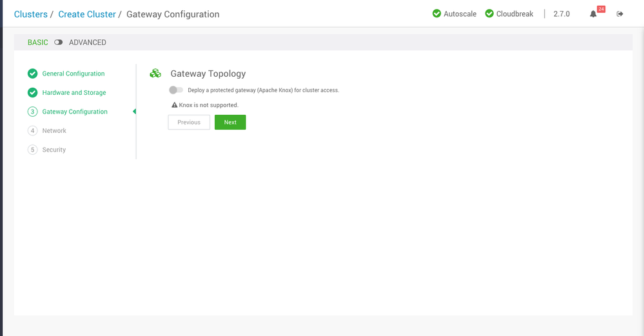Select Gateway Configuration step

(x=75, y=112)
